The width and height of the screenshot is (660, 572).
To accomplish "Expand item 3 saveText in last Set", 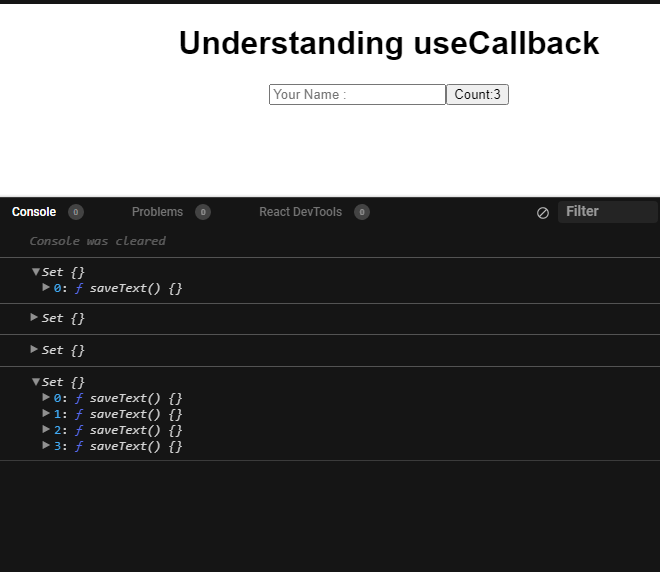I will point(46,446).
